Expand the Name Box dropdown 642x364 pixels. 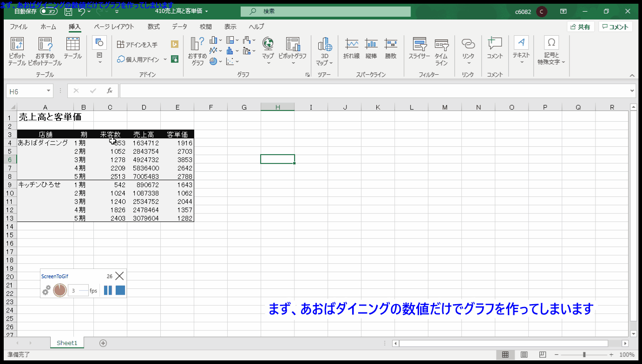click(49, 91)
